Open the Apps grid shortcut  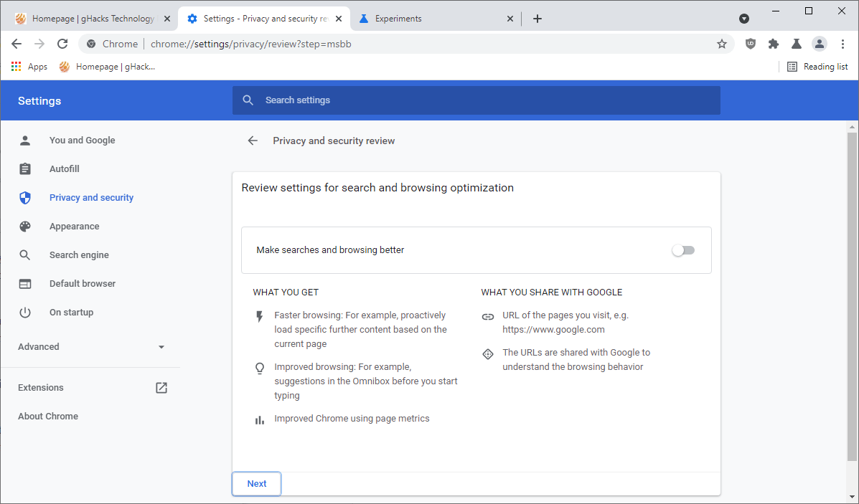point(29,67)
